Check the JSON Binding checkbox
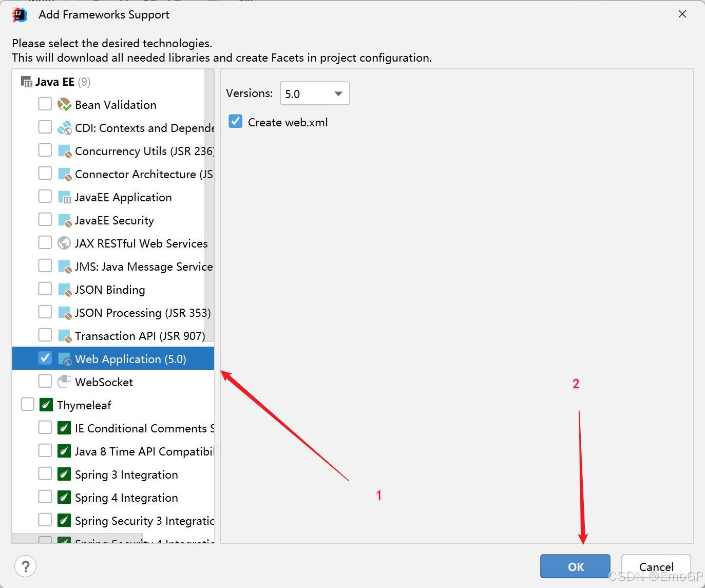 click(x=45, y=289)
